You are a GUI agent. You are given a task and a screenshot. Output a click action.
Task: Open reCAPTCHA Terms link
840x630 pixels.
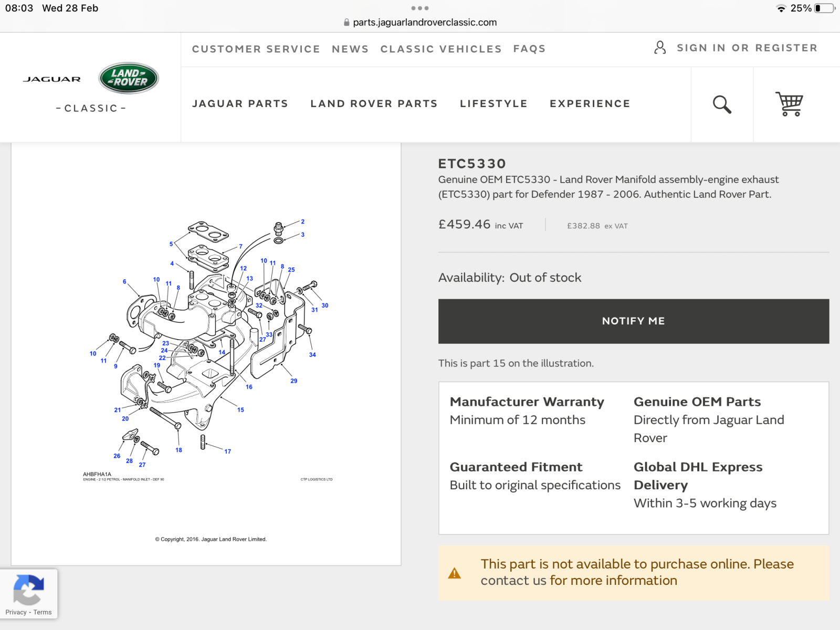[43, 612]
